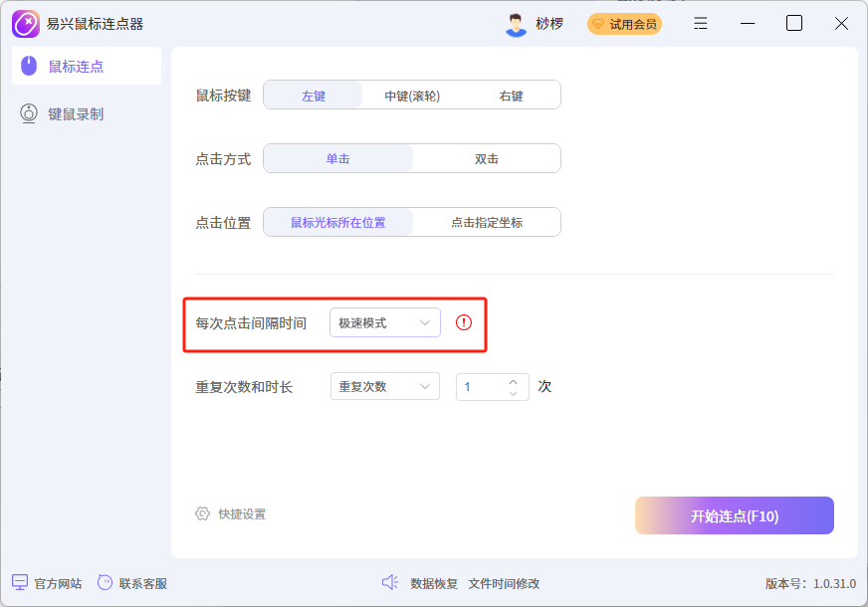Open the 重复次数 dropdown
The height and width of the screenshot is (607, 868).
tap(385, 386)
